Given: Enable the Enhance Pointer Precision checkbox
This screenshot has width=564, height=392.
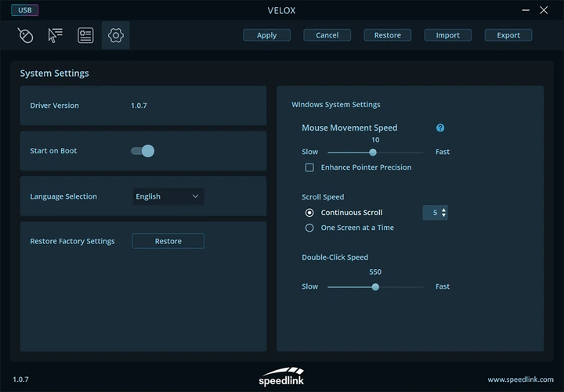Looking at the screenshot, I should point(309,167).
